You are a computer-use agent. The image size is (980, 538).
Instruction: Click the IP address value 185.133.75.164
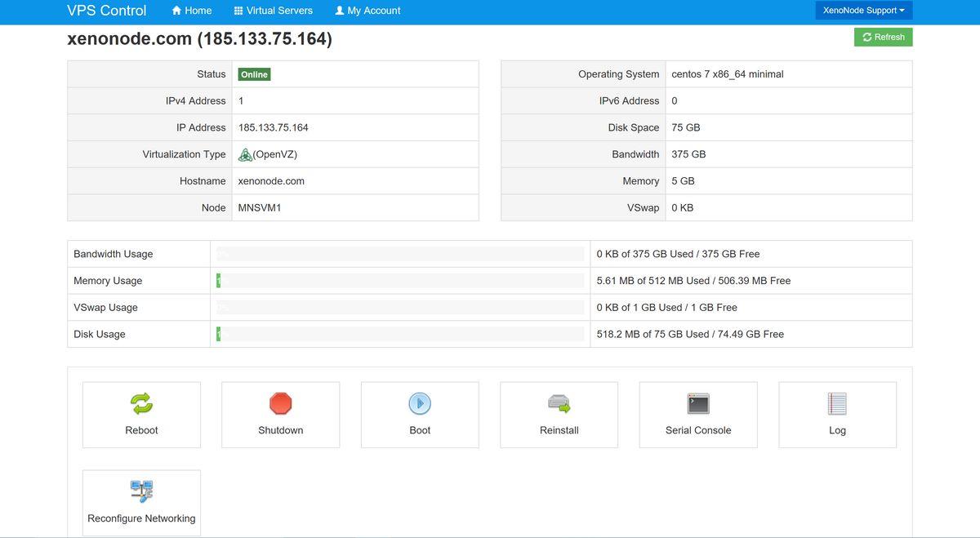tap(274, 127)
